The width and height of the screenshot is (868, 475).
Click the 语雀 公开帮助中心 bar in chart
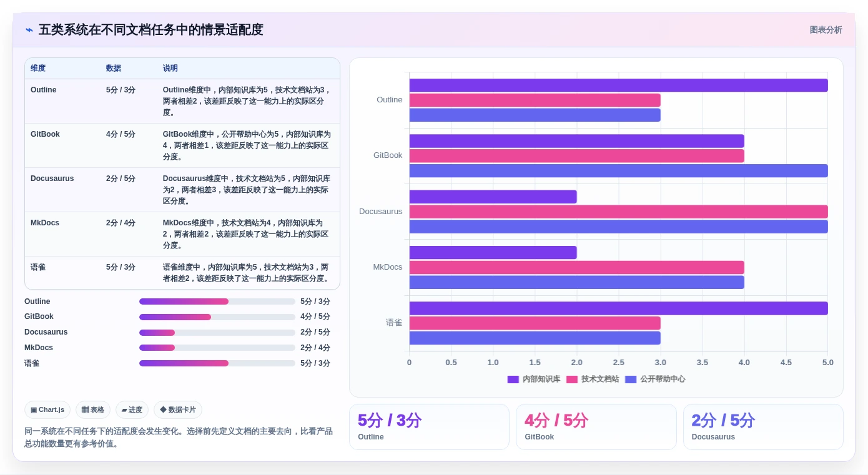click(535, 338)
